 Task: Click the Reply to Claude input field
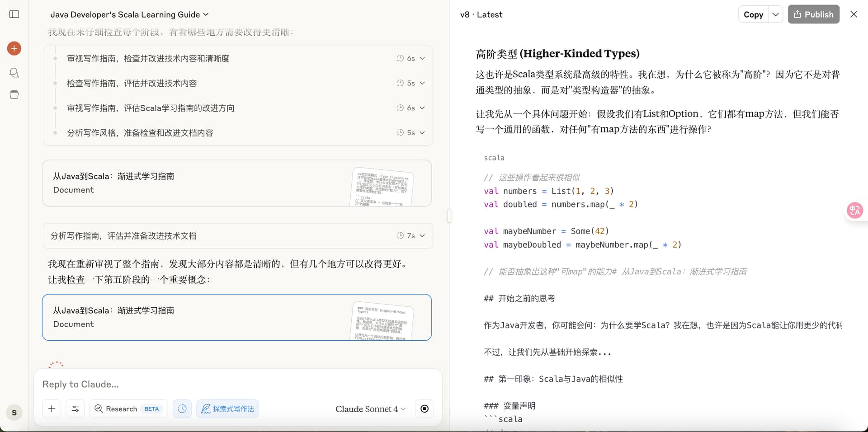238,384
